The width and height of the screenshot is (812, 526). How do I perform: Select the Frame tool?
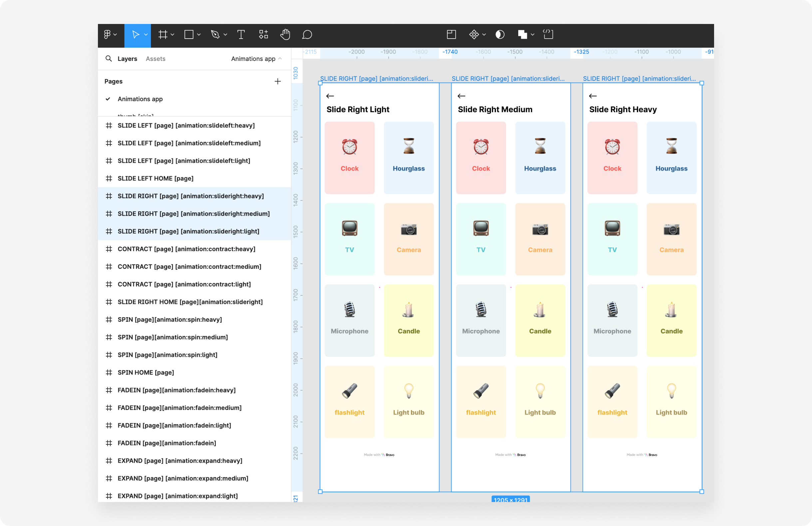[163, 34]
